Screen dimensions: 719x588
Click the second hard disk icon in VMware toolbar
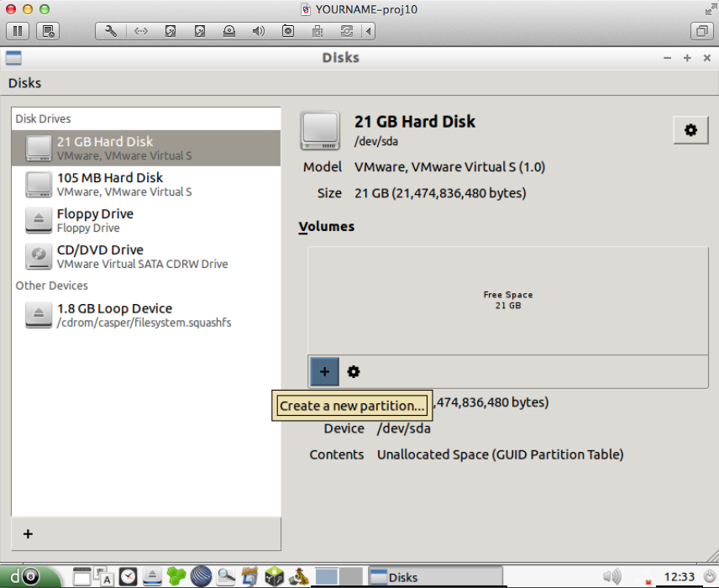pyautogui.click(x=199, y=31)
